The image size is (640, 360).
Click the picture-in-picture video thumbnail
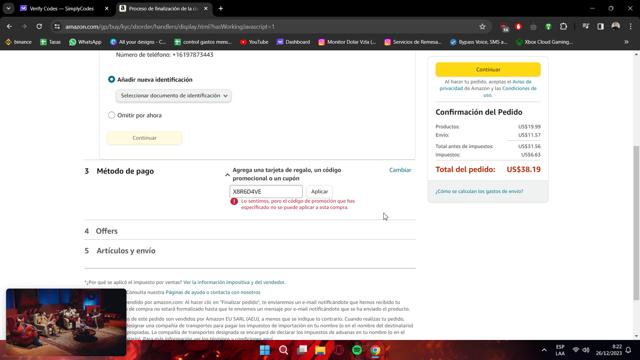[66, 322]
